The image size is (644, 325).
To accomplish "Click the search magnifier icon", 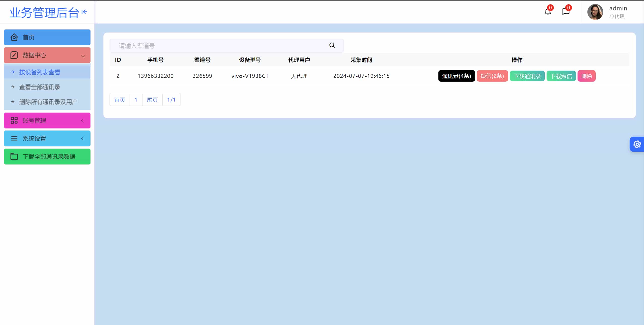I will (332, 45).
